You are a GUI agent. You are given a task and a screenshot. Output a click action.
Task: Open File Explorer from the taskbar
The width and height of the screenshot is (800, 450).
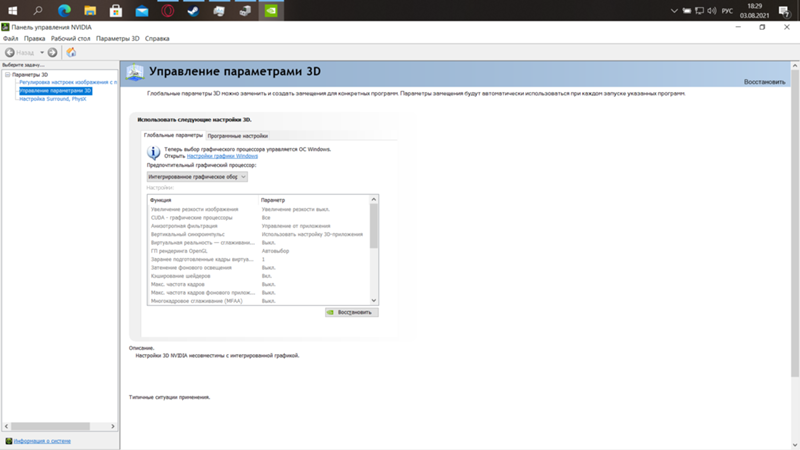coord(90,10)
